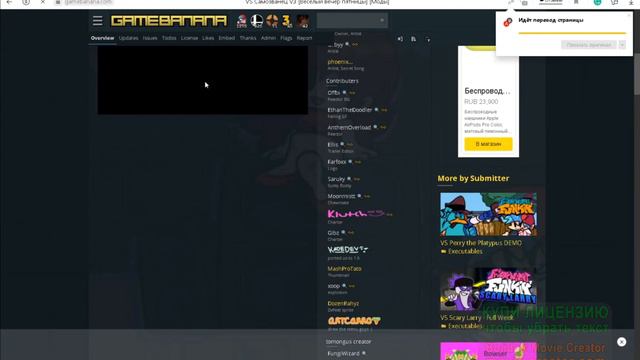Viewport: 640px width, 360px height.
Task: Switch to the Overview tab
Action: 102,38
